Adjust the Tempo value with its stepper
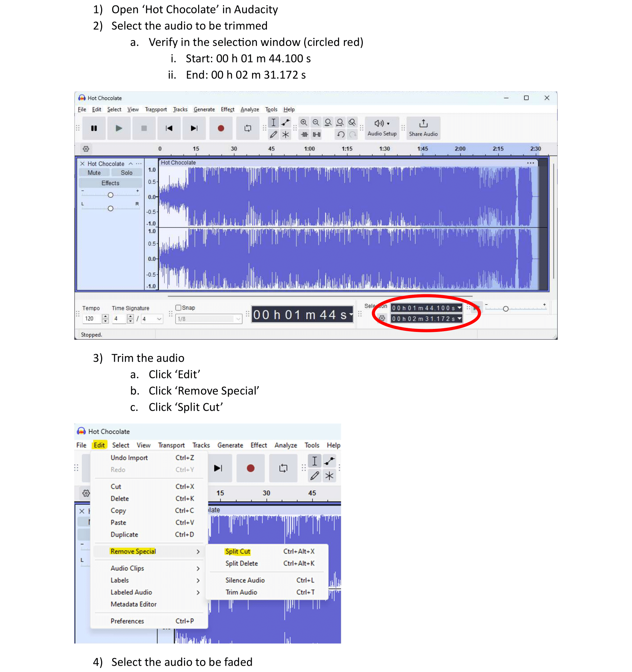This screenshot has height=672, width=632. click(x=106, y=319)
